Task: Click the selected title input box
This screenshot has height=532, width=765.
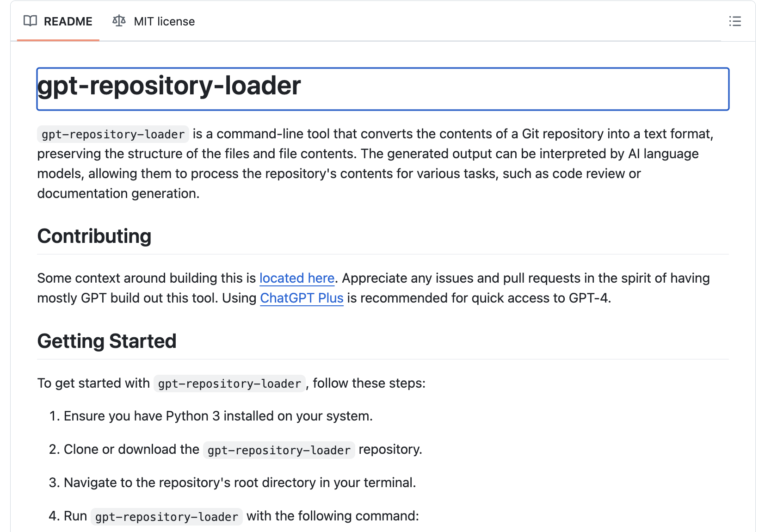Action: pos(382,89)
